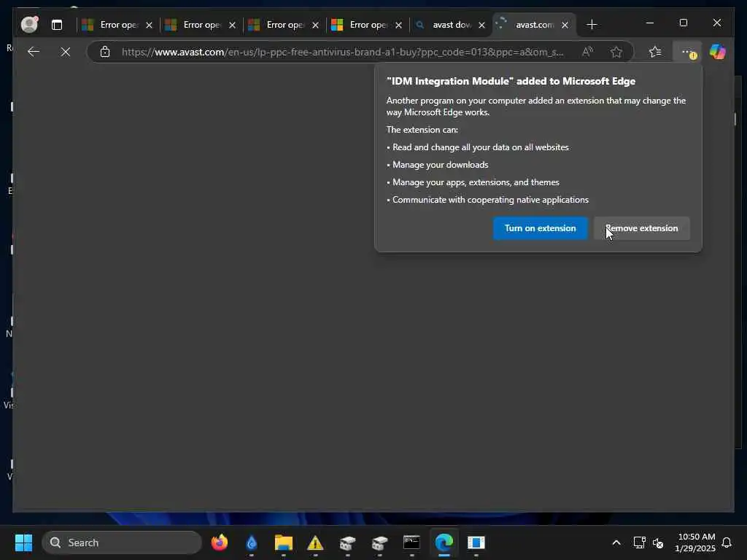This screenshot has width=747, height=560.
Task: Close the first Error tab
Action: (149, 25)
